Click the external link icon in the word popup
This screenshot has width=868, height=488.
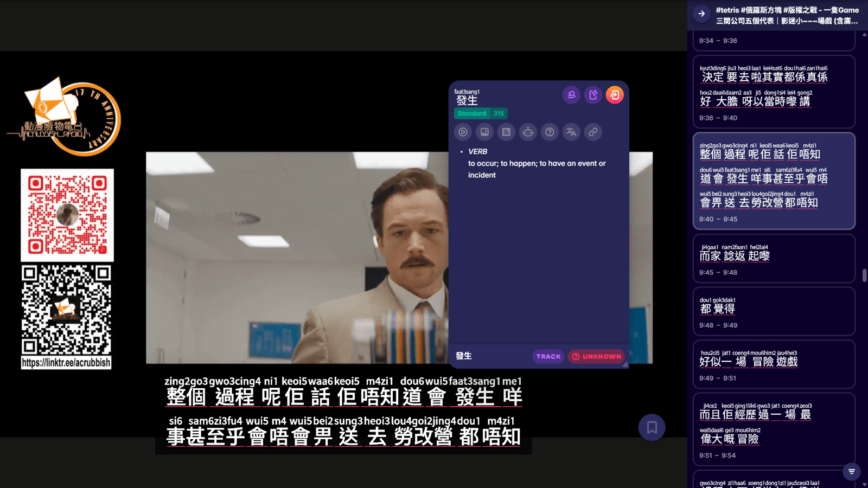[592, 132]
